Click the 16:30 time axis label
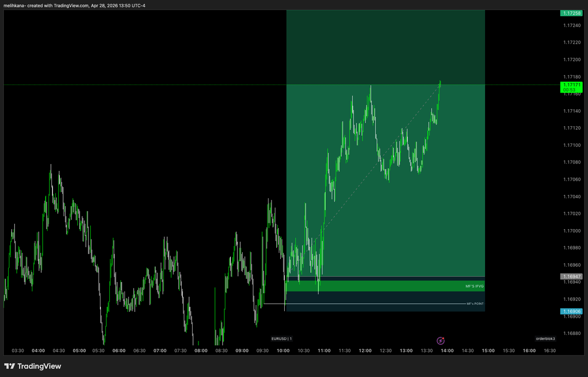The height and width of the screenshot is (377, 588). click(550, 351)
